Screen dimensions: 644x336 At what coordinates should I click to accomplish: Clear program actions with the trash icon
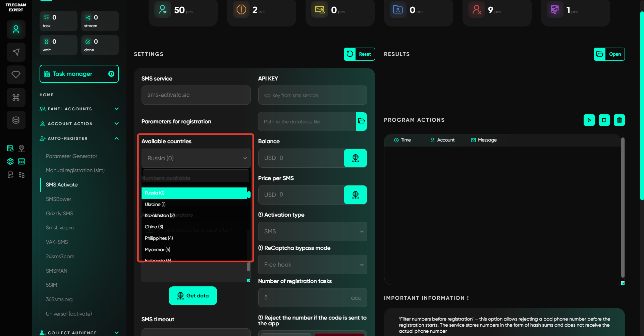619,120
